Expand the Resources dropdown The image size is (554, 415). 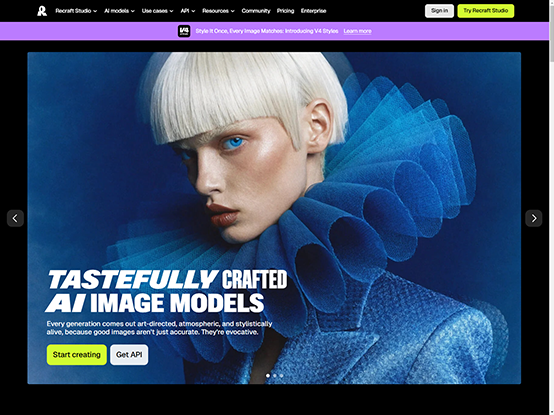pos(218,11)
